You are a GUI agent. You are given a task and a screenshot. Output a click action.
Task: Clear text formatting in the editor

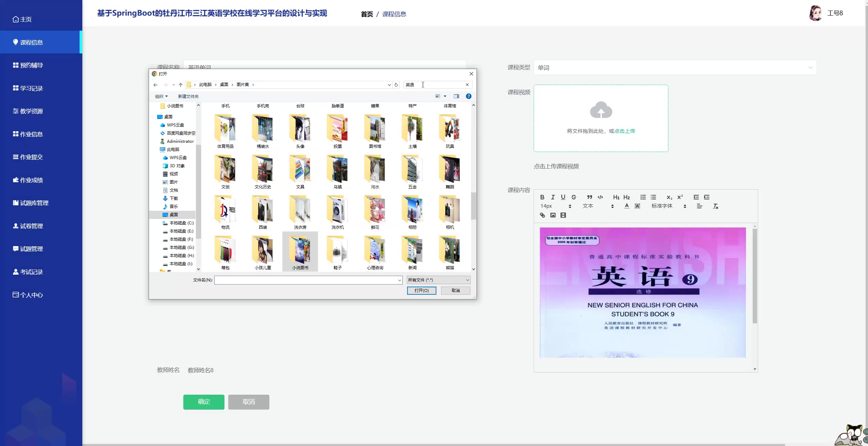pyautogui.click(x=716, y=206)
